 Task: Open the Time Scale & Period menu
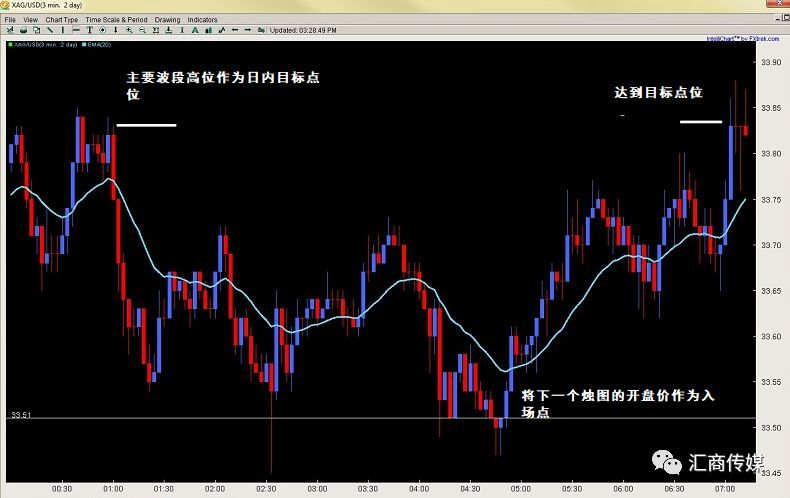pos(116,20)
